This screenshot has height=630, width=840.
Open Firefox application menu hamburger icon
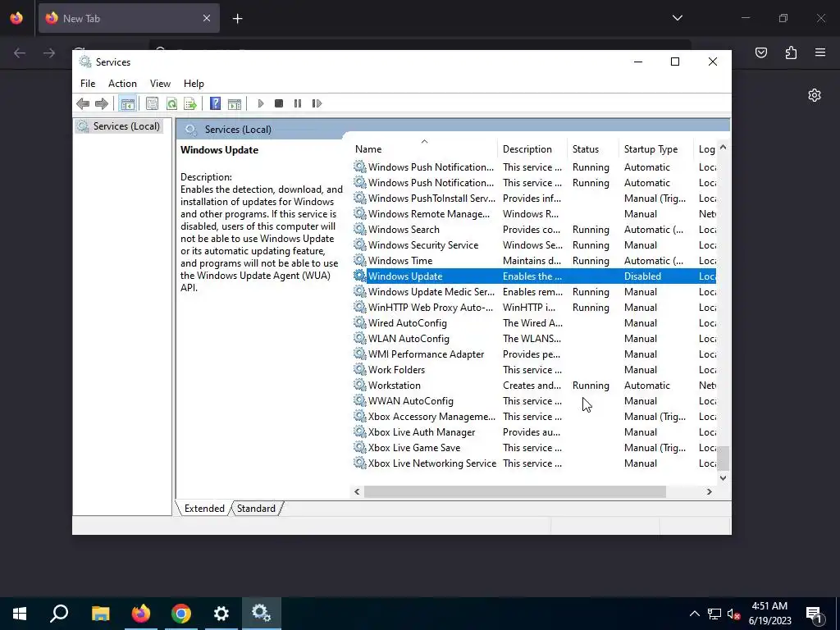[x=820, y=52]
